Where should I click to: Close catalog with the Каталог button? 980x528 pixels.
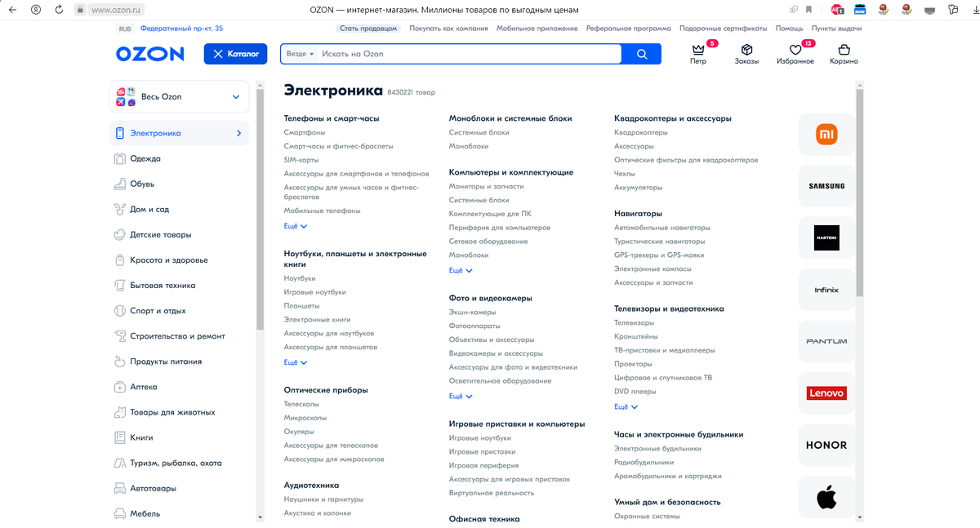pyautogui.click(x=236, y=54)
